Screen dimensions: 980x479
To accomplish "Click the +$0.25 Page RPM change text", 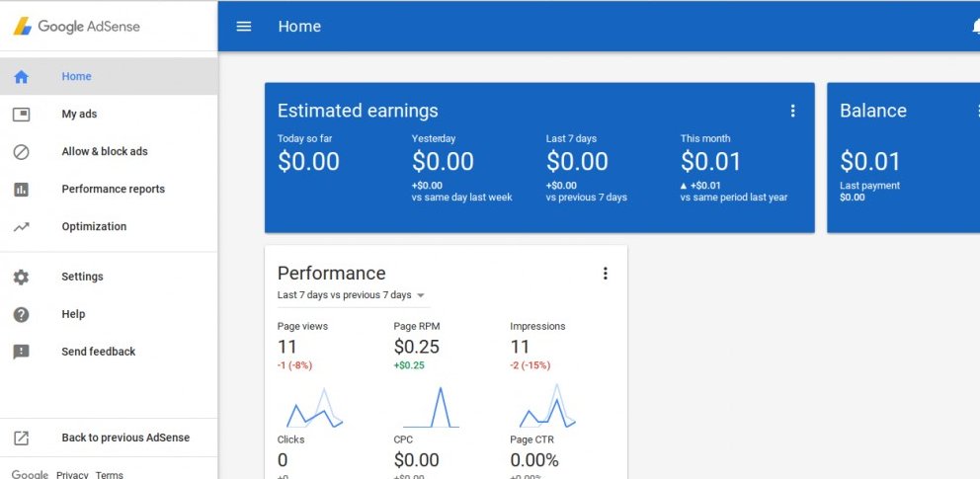I will [409, 365].
